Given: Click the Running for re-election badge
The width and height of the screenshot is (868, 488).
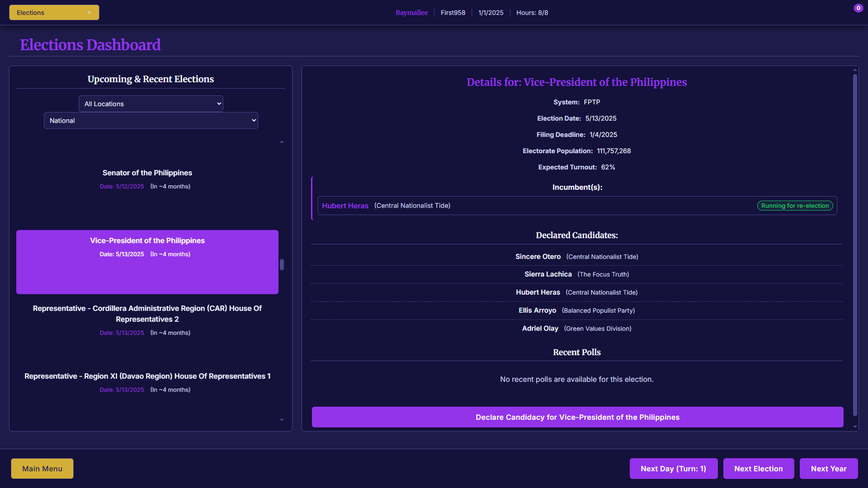Looking at the screenshot, I should (794, 206).
